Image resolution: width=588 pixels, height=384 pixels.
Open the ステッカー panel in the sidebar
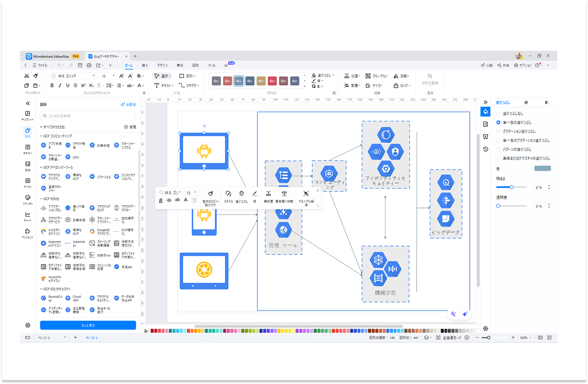(x=28, y=199)
